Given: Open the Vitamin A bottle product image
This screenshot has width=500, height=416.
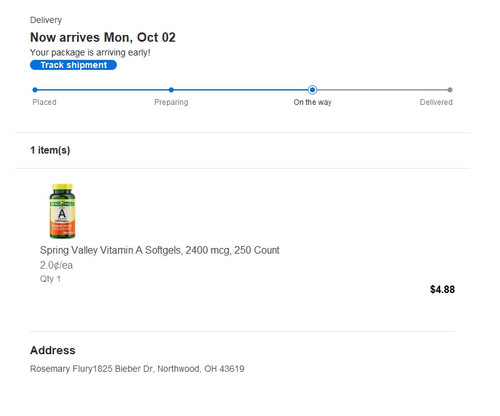Looking at the screenshot, I should coord(62,211).
